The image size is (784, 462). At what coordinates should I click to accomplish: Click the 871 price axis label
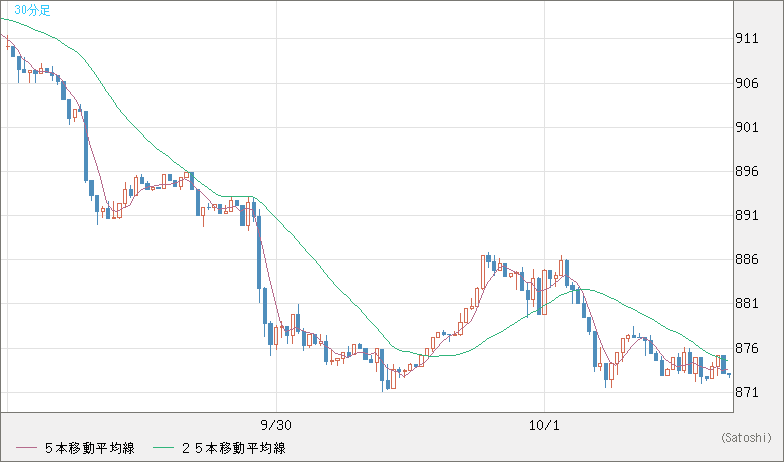click(746, 392)
